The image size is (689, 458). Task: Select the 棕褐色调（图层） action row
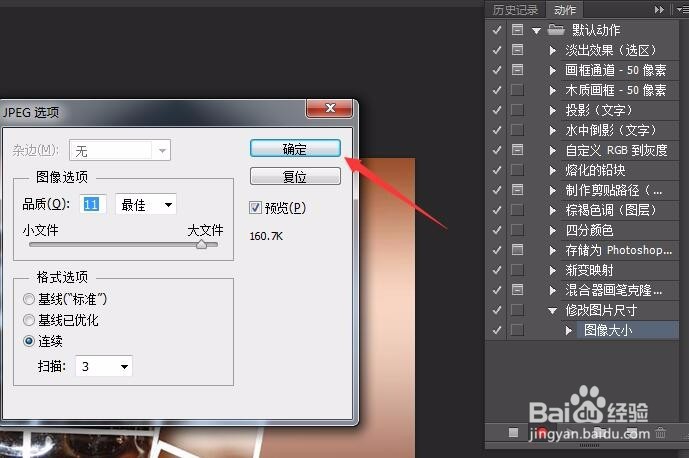610,210
